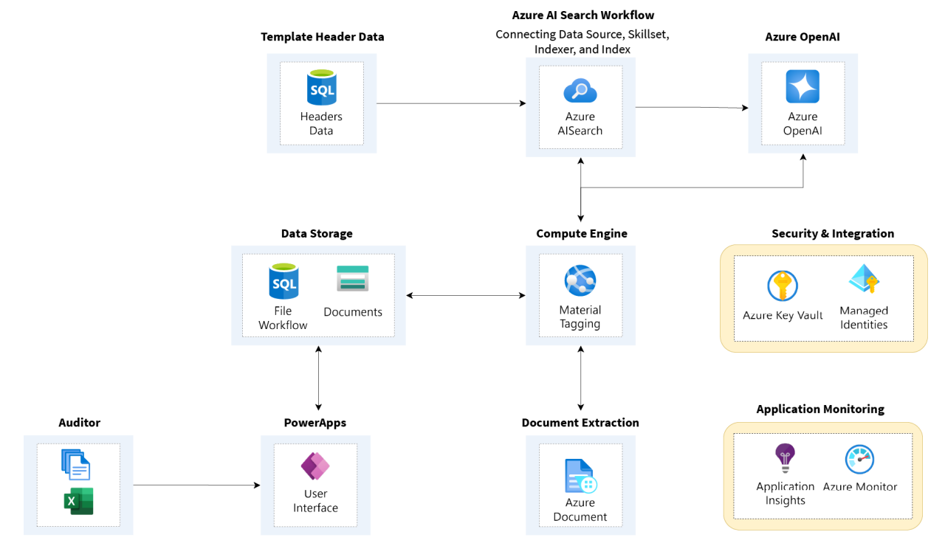Click the Compute Engine heading label
Screen dimensions: 945x560
tap(581, 233)
